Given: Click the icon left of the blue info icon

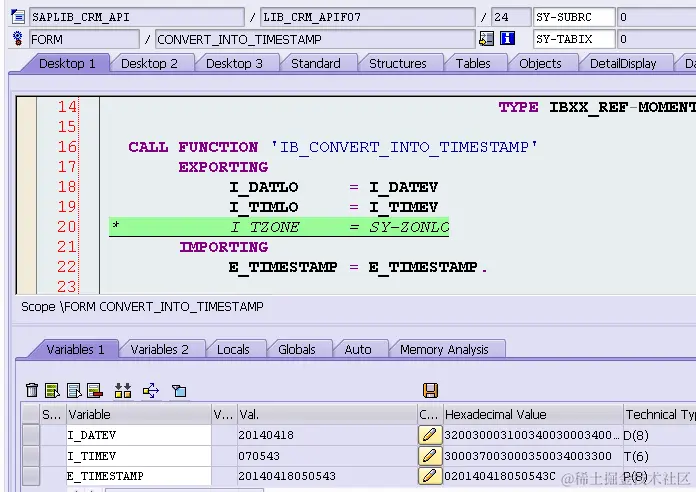Looking at the screenshot, I should (x=486, y=39).
